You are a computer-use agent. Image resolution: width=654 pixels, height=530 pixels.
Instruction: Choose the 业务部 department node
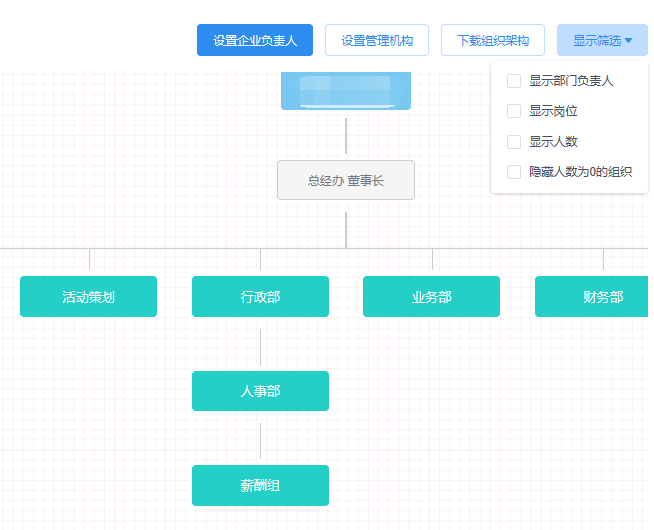pyautogui.click(x=431, y=296)
